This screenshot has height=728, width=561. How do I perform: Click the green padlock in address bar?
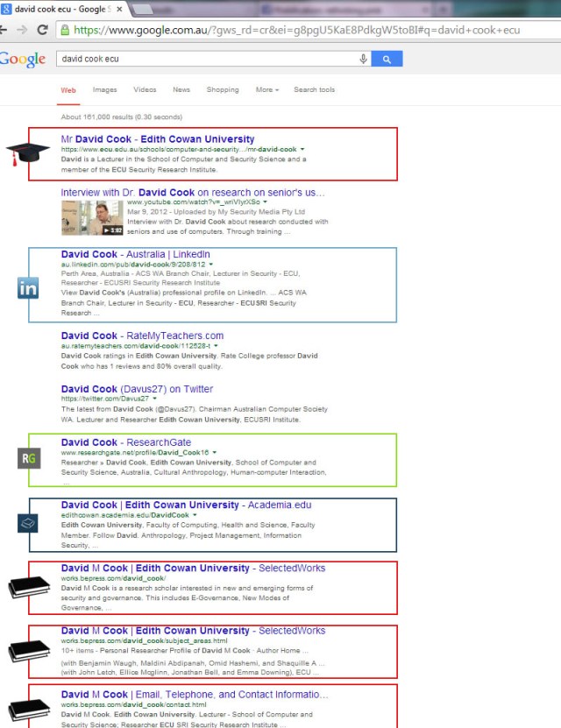tap(65, 30)
